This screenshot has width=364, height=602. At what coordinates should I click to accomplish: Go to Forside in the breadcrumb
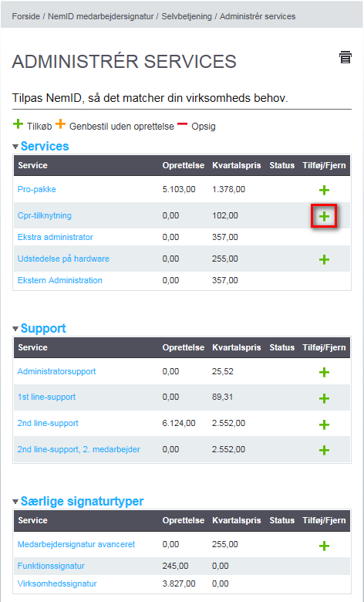point(26,16)
